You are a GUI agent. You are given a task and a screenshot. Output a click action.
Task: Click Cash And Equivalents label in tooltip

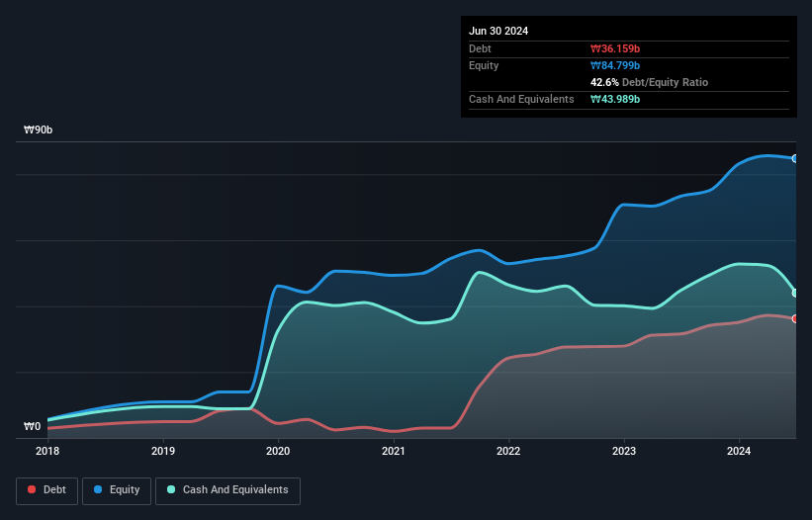pyautogui.click(x=521, y=99)
